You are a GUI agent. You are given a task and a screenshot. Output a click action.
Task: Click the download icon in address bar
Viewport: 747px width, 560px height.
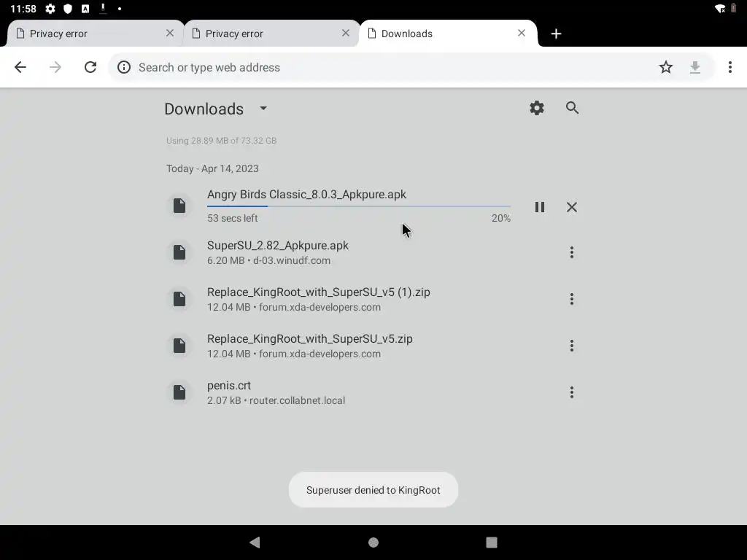(695, 67)
